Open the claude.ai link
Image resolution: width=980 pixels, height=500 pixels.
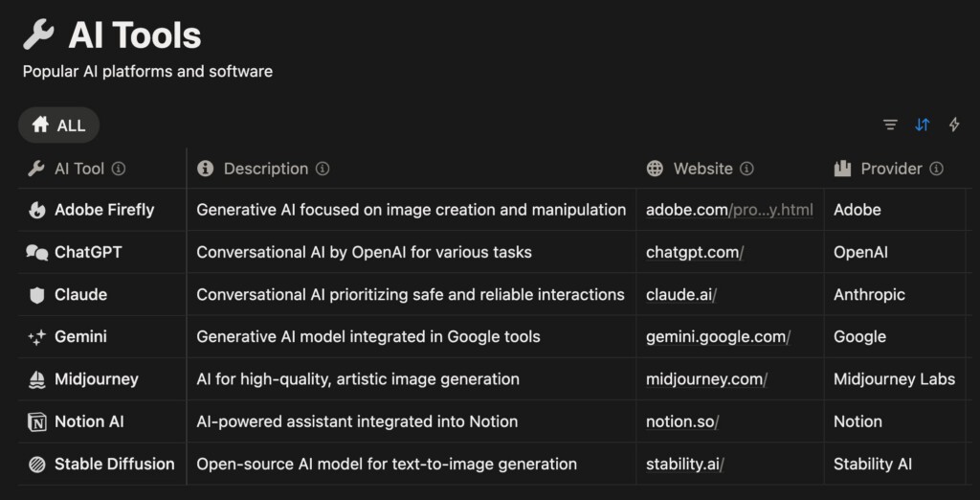(681, 295)
